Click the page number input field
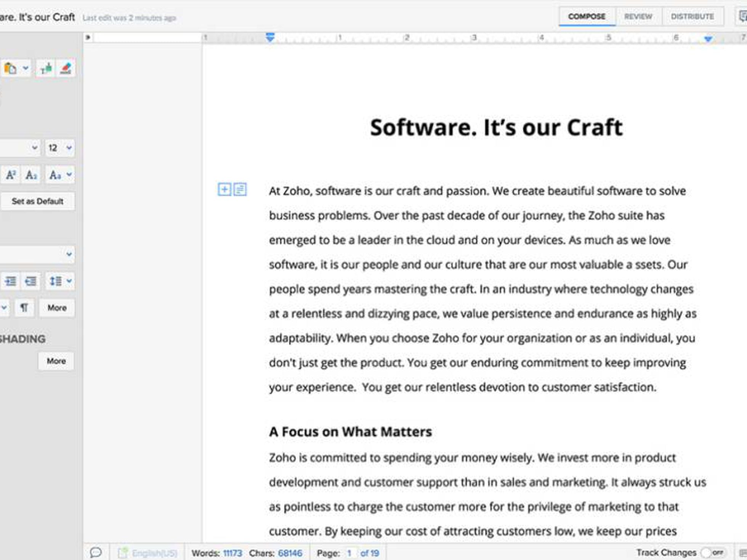747x560 pixels. tap(350, 553)
